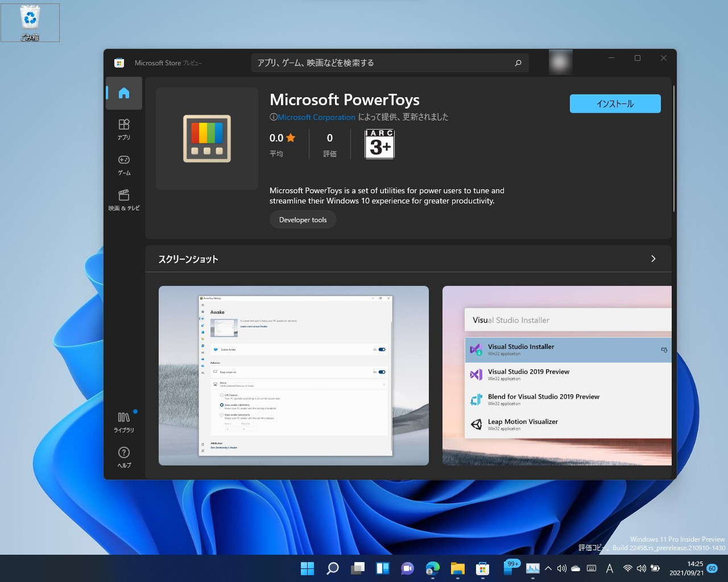728x582 pixels.
Task: Open File Explorer from the taskbar
Action: (457, 568)
